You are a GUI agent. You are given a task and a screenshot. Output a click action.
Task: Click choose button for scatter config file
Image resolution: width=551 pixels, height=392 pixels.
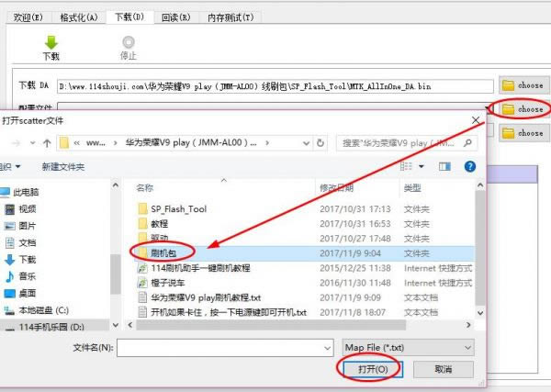[x=523, y=109]
